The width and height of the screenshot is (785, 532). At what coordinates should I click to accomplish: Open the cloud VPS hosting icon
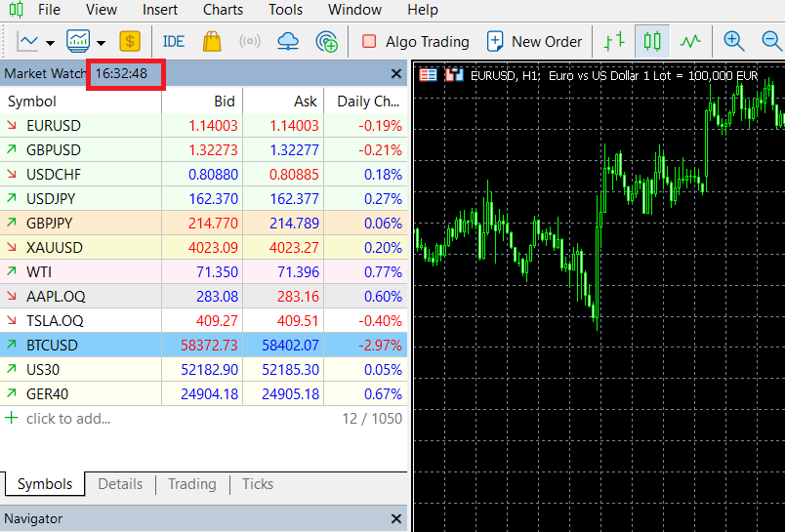[288, 42]
